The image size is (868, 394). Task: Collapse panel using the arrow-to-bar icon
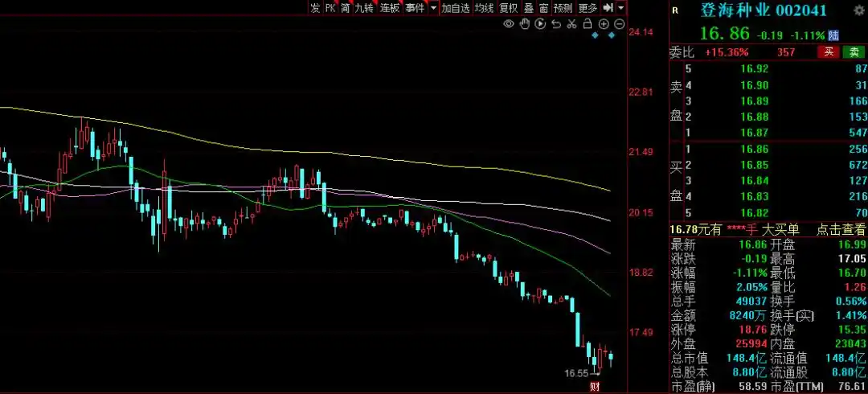[x=608, y=8]
